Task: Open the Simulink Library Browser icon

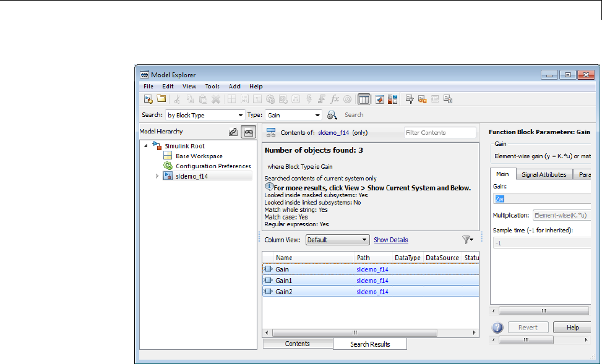Action: tap(392, 99)
